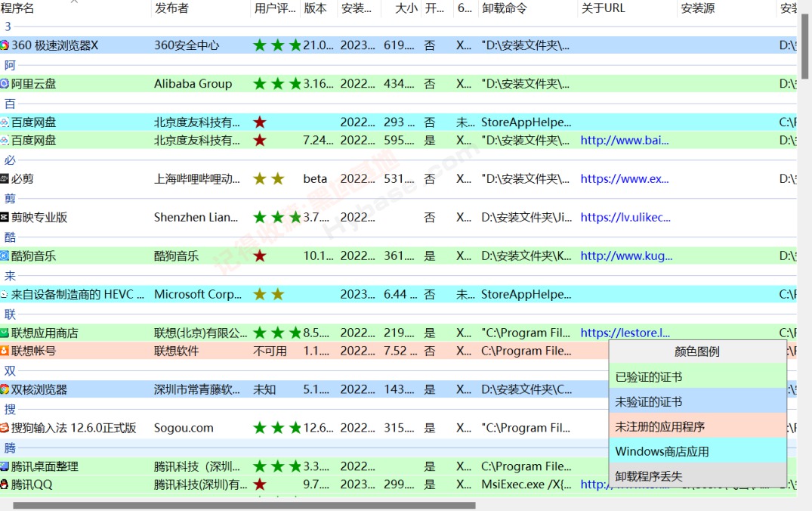Select the 腾讯桌面整理 program name
The image size is (812, 511).
tap(45, 466)
